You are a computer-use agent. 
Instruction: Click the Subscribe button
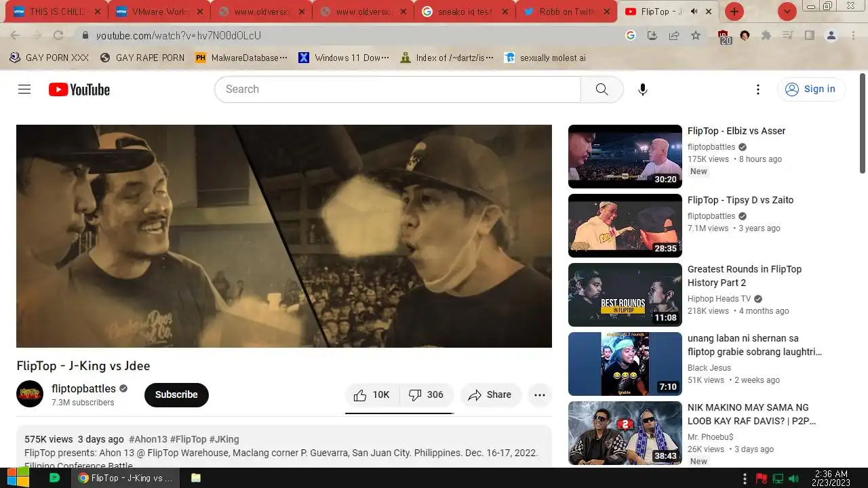(176, 394)
